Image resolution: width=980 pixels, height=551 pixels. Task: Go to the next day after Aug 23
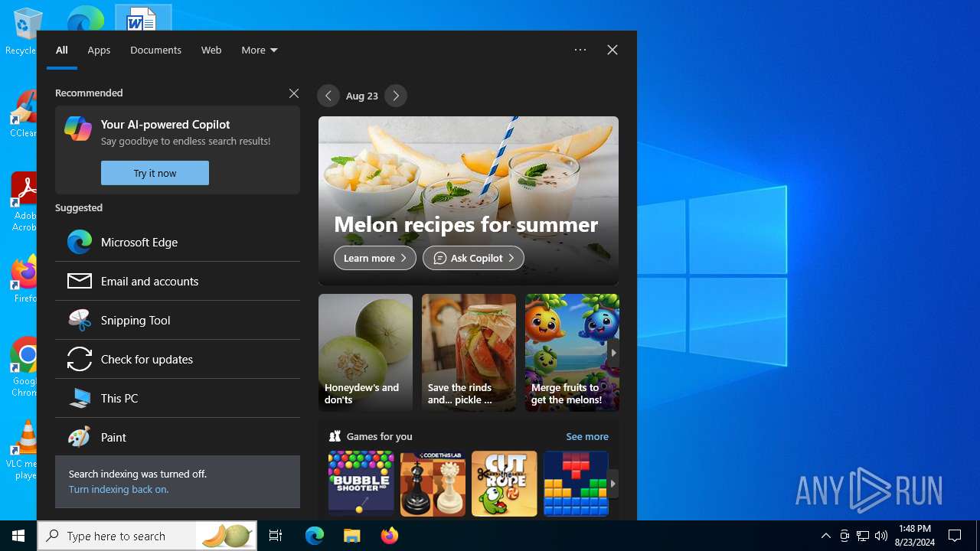point(396,96)
